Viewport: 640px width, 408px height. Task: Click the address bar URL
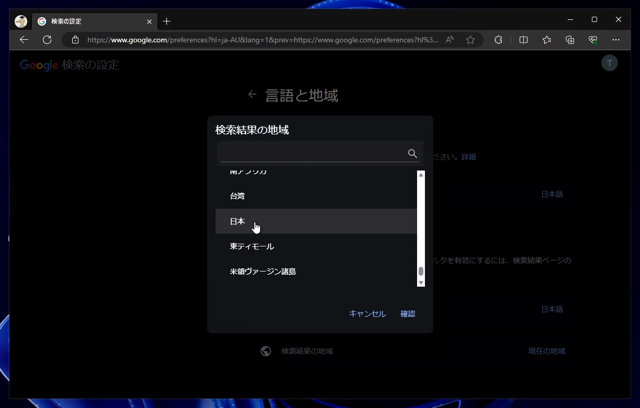[262, 40]
